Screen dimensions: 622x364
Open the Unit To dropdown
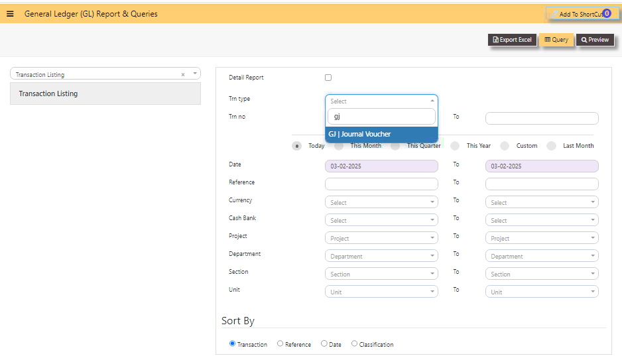coord(542,292)
